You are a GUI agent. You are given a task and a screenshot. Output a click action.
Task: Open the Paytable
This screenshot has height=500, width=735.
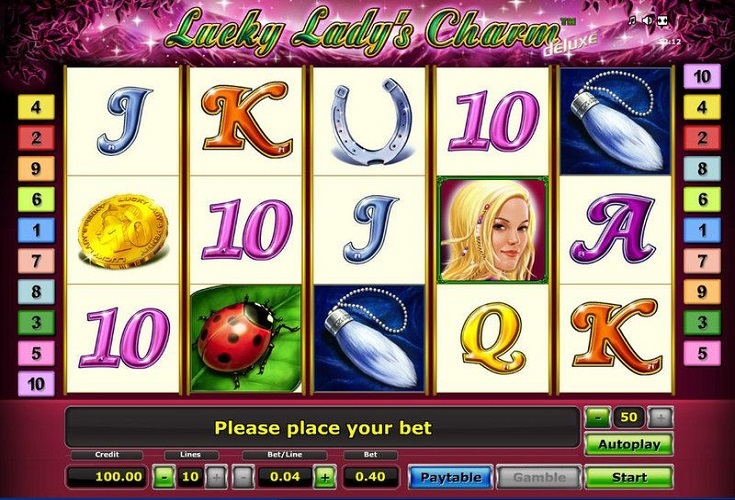450,477
